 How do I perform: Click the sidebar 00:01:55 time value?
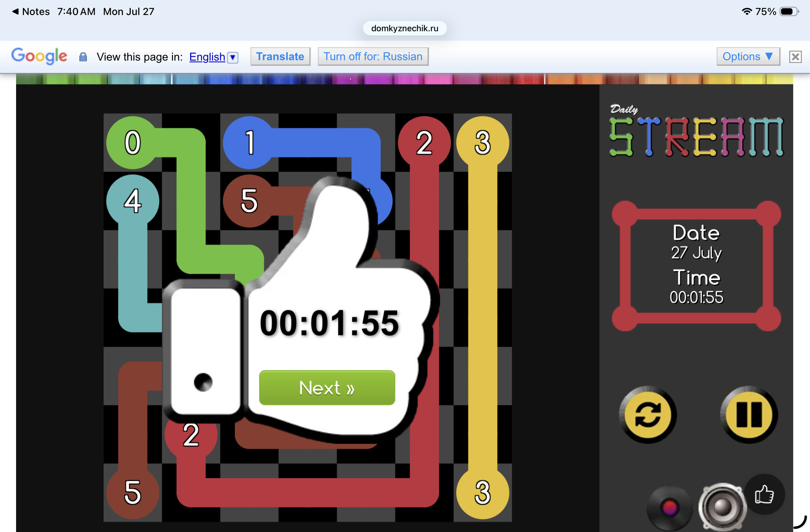tap(696, 297)
